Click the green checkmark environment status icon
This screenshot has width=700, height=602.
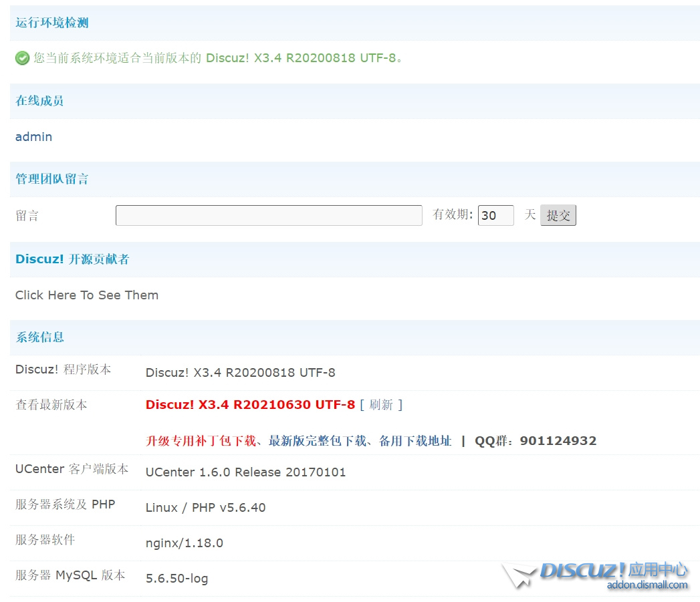point(22,58)
